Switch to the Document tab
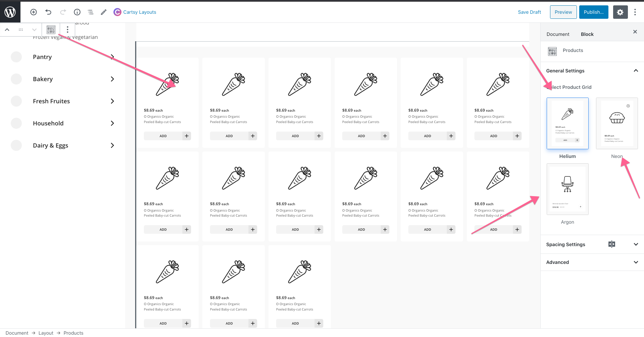644x337 pixels. (558, 34)
